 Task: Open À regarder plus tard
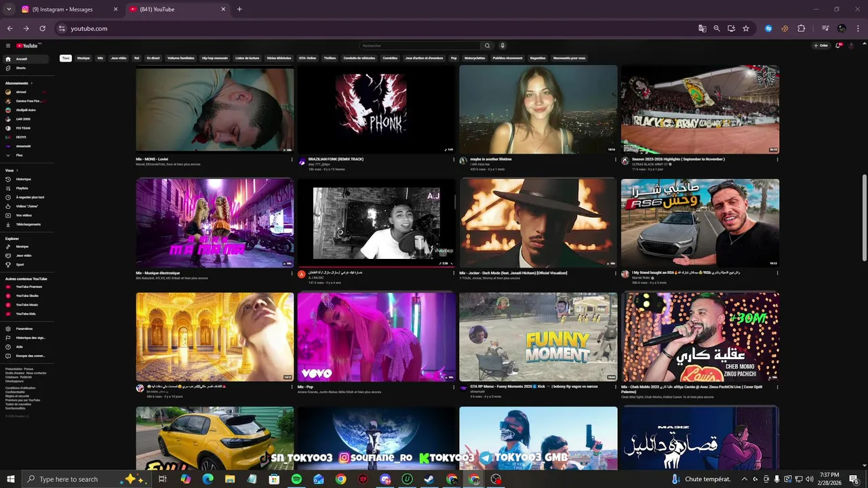(26, 197)
